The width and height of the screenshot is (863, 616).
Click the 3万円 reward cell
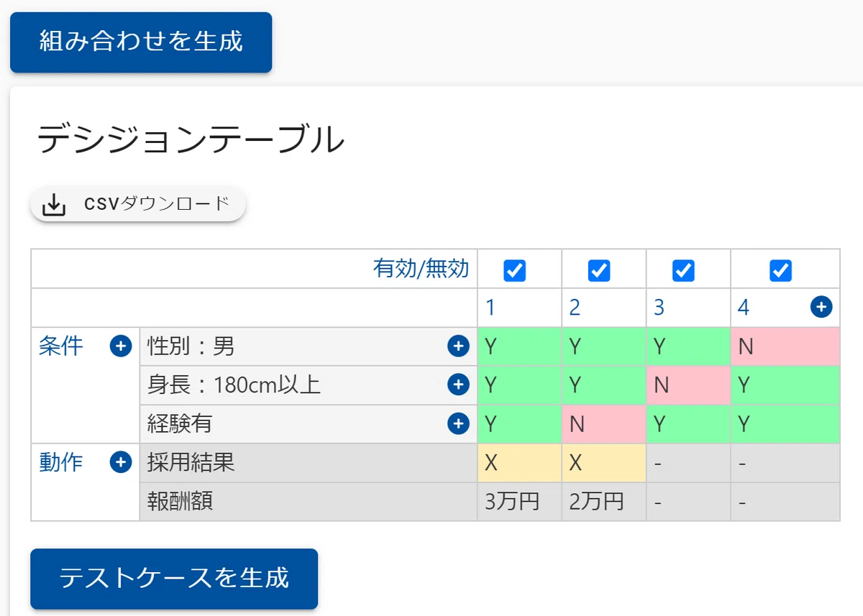pyautogui.click(x=519, y=502)
